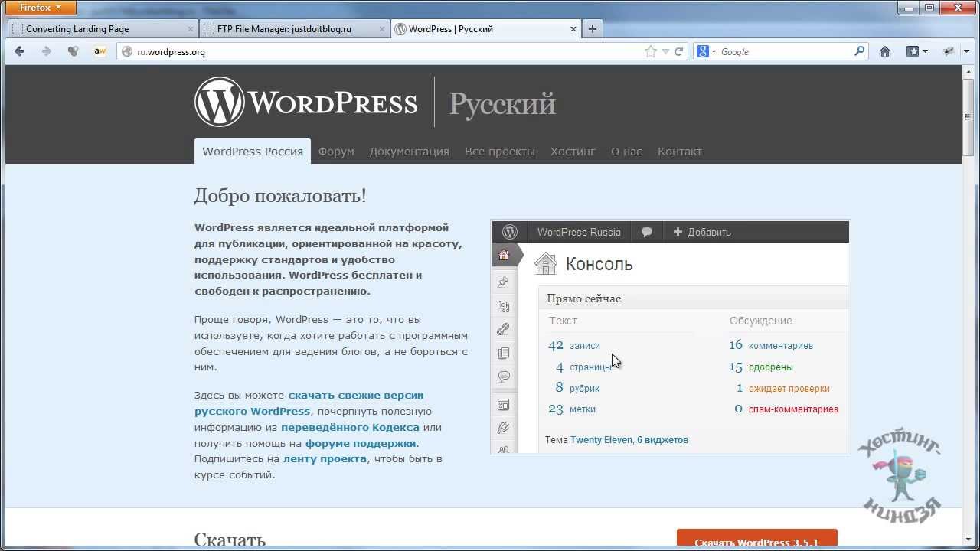Go to the Firefox Home page icon
The height and width of the screenshot is (551, 980).
[x=885, y=51]
